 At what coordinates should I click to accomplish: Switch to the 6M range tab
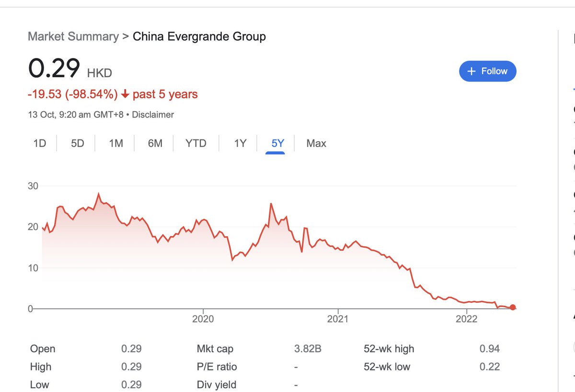click(155, 143)
